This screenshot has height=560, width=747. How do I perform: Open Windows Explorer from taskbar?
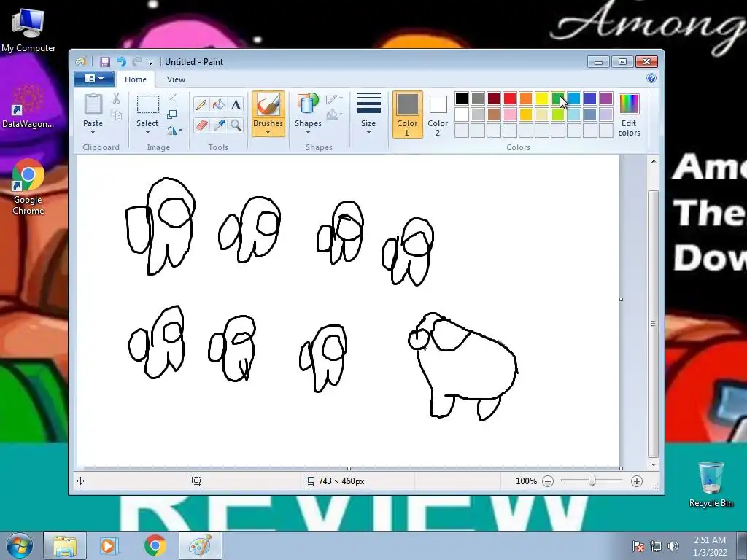pos(65,545)
